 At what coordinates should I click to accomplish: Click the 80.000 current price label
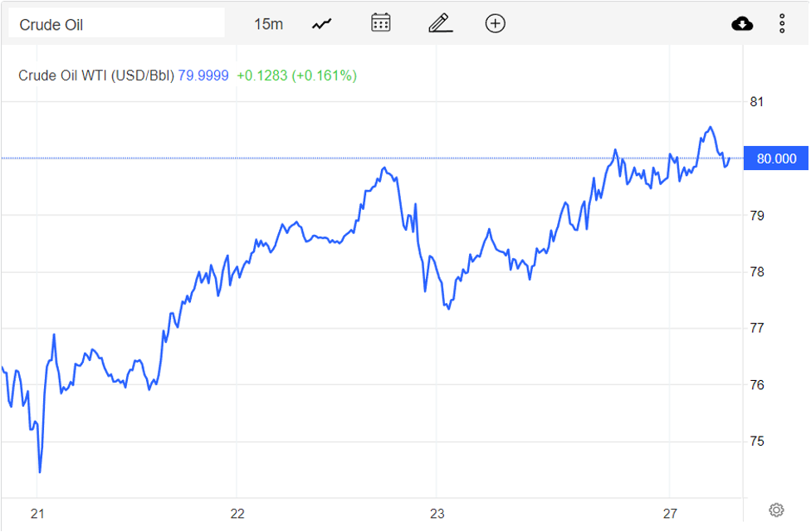click(x=776, y=159)
